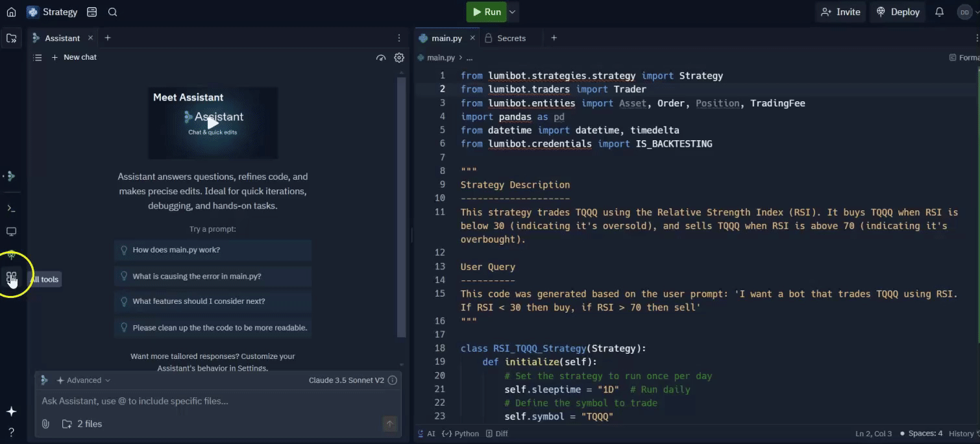980x444 pixels.
Task: Close the main.py tab
Action: (x=472, y=38)
